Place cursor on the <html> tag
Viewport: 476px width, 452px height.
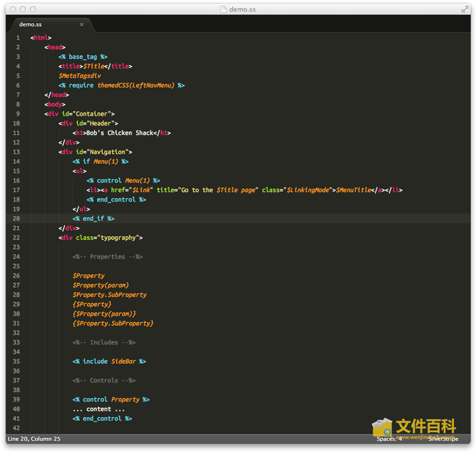(x=41, y=38)
